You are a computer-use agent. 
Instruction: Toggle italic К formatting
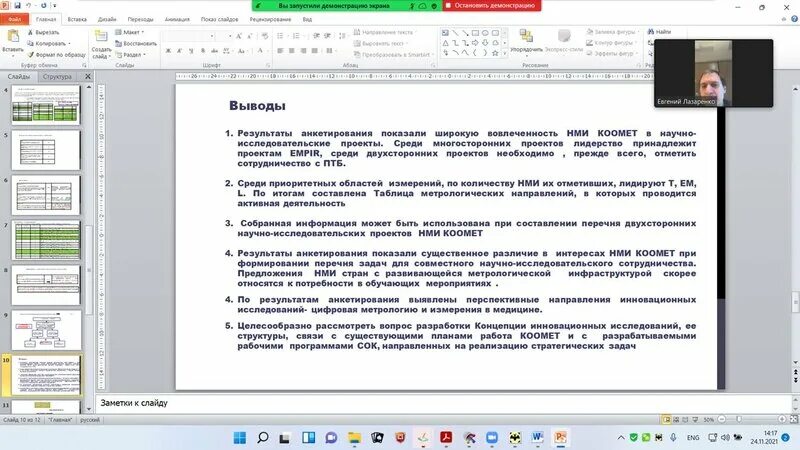(x=180, y=51)
